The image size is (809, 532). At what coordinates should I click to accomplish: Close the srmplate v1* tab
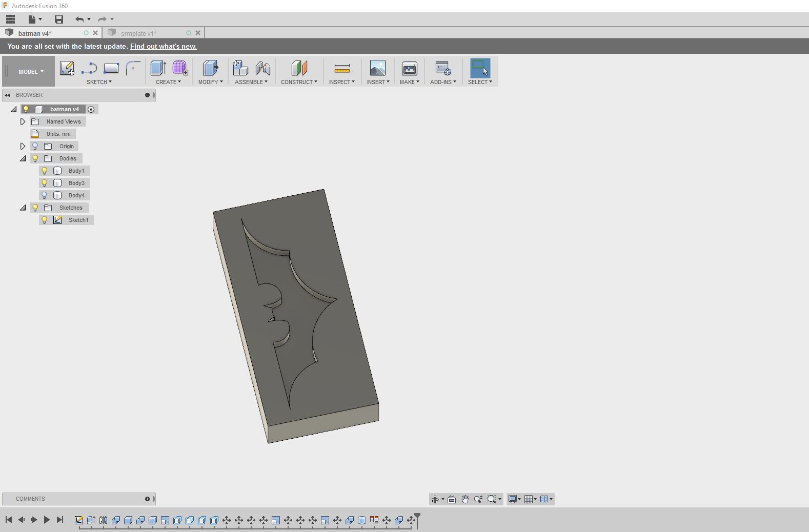click(x=198, y=33)
